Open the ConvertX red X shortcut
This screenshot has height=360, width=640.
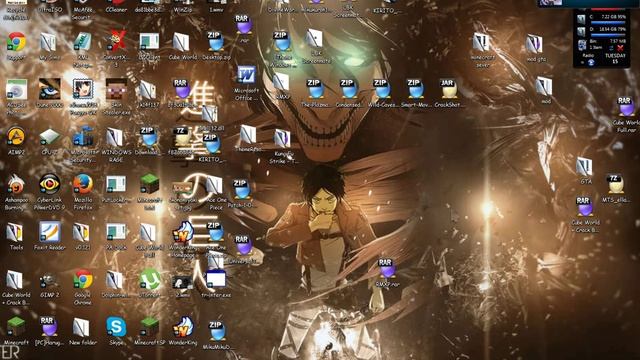[116, 41]
